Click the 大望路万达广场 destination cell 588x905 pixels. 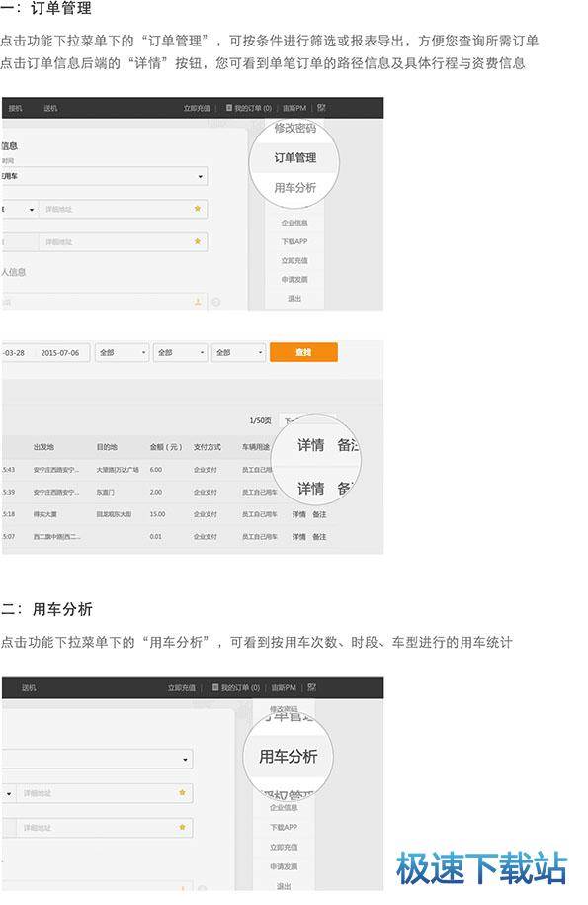(x=118, y=470)
